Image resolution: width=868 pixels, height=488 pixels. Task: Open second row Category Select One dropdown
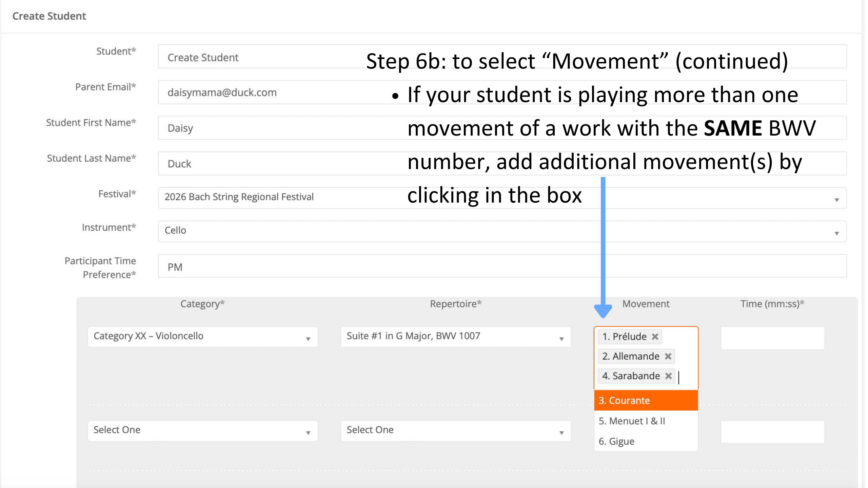tap(202, 430)
